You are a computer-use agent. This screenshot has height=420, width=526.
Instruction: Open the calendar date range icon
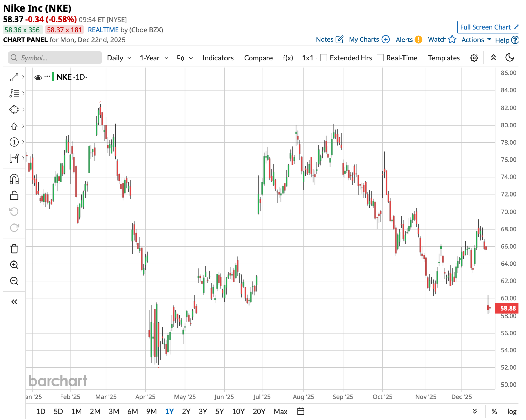coord(300,411)
